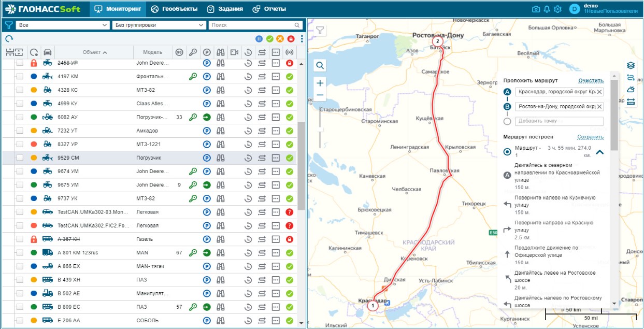644x329 pixels.
Task: Zoom in the map with plus button
Action: point(320,83)
